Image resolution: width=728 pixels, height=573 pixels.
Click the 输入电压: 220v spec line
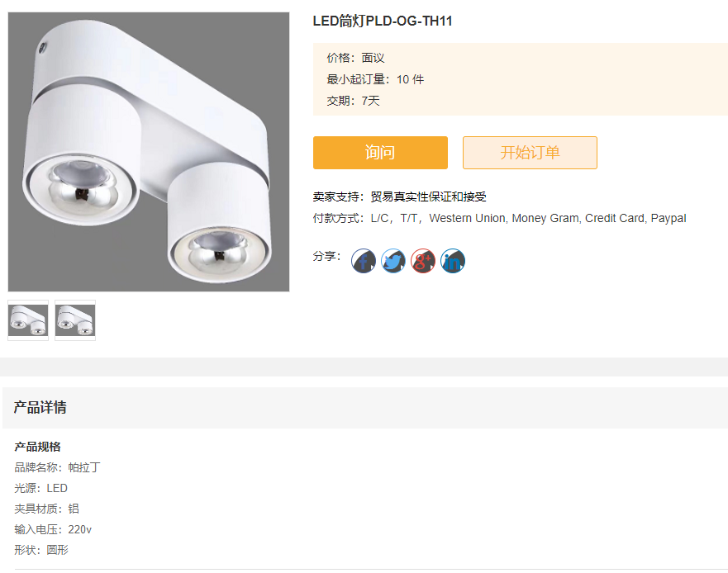(53, 529)
